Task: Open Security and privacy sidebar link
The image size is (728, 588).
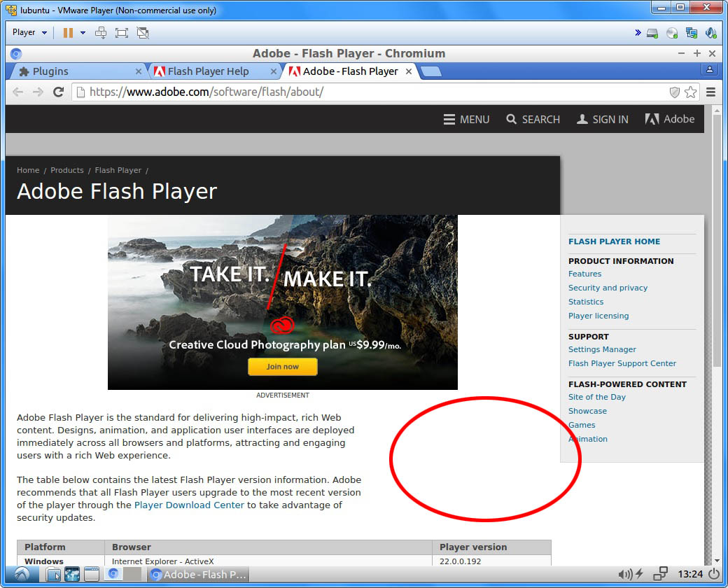Action: [x=608, y=288]
